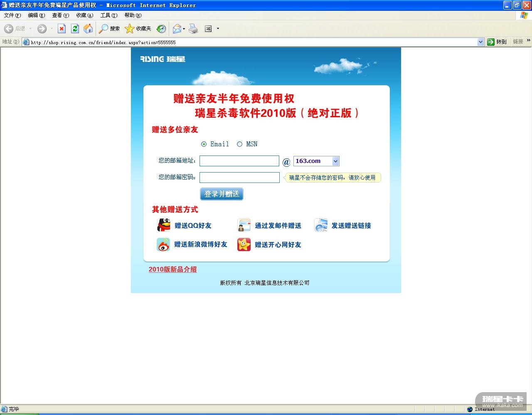Viewport: 532px width, 415px height.
Task: Open the Back button history dropdown arrow
Action: pyautogui.click(x=30, y=29)
